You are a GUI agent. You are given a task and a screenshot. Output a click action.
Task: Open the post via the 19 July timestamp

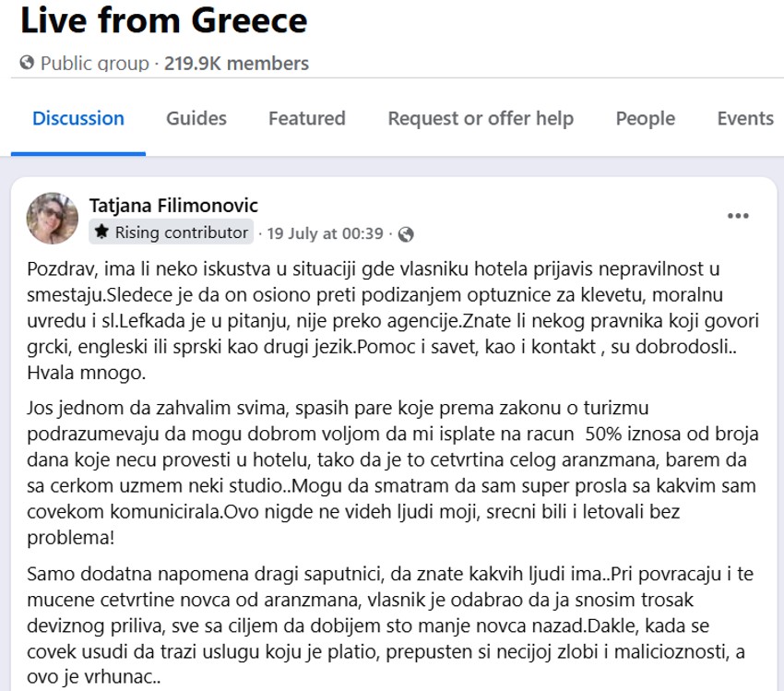pyautogui.click(x=325, y=233)
